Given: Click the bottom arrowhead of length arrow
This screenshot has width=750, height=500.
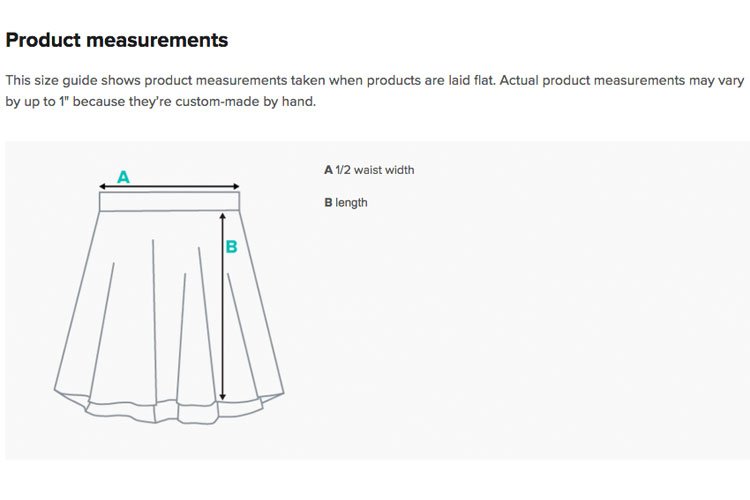Looking at the screenshot, I should coord(222,397).
